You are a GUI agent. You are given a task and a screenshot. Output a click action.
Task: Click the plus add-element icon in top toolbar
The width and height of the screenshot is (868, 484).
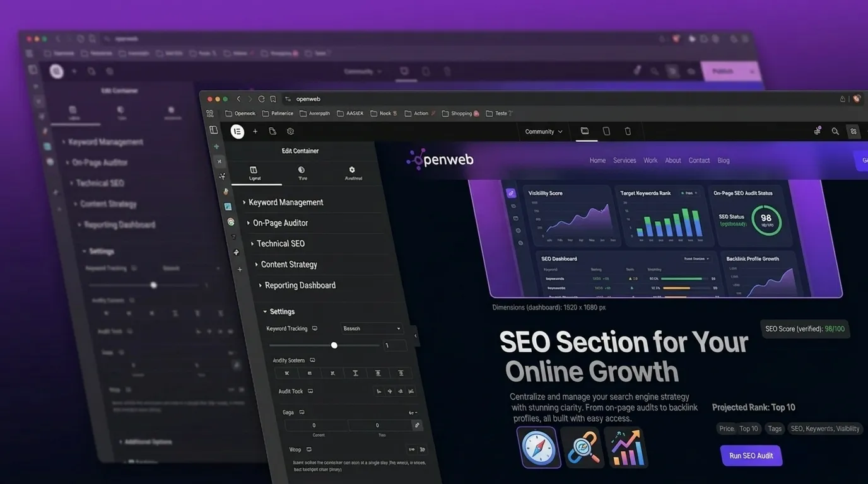coord(255,131)
